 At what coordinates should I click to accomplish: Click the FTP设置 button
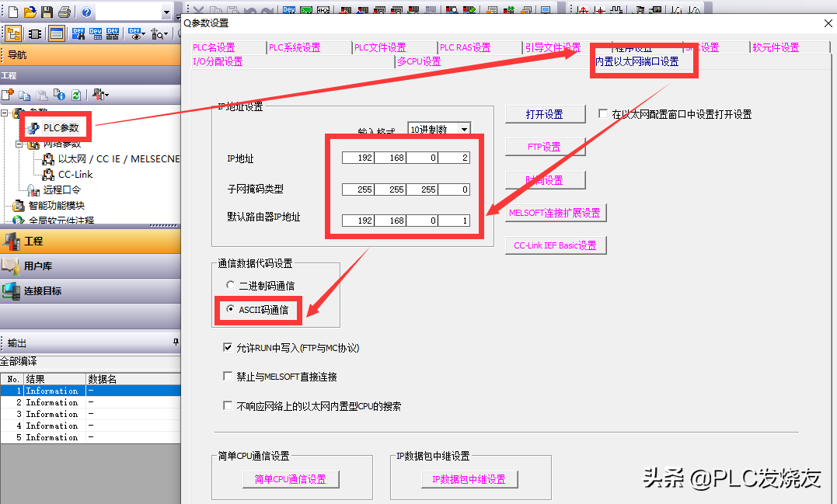coord(544,147)
